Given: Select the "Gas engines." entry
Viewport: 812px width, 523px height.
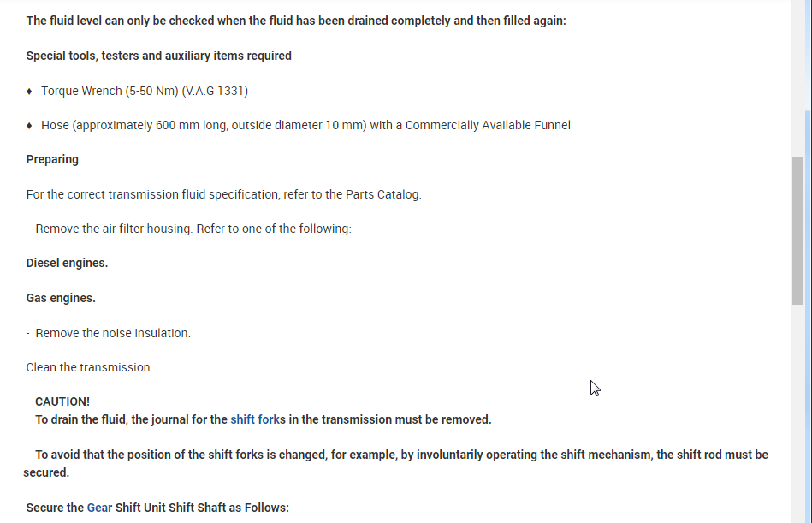Looking at the screenshot, I should pos(61,298).
